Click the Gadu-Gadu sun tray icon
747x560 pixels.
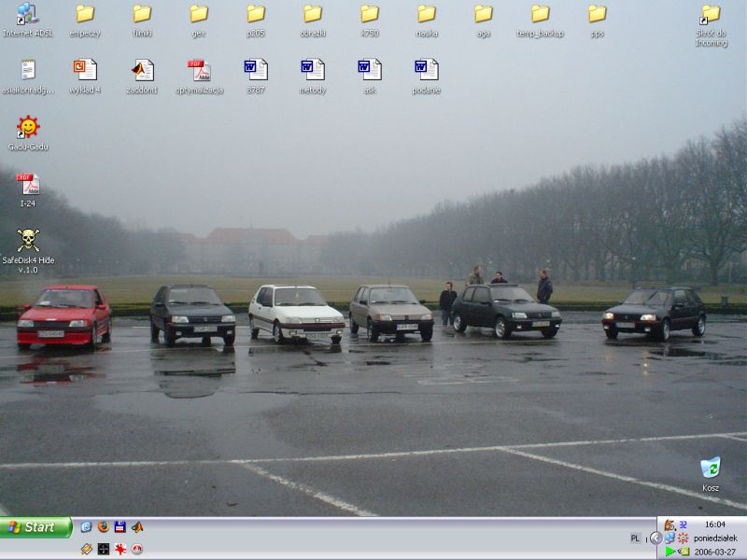click(684, 539)
